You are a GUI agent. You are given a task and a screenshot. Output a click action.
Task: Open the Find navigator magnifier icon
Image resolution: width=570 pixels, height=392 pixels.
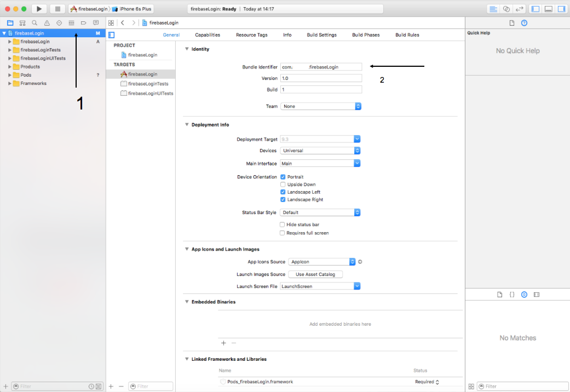coord(34,23)
